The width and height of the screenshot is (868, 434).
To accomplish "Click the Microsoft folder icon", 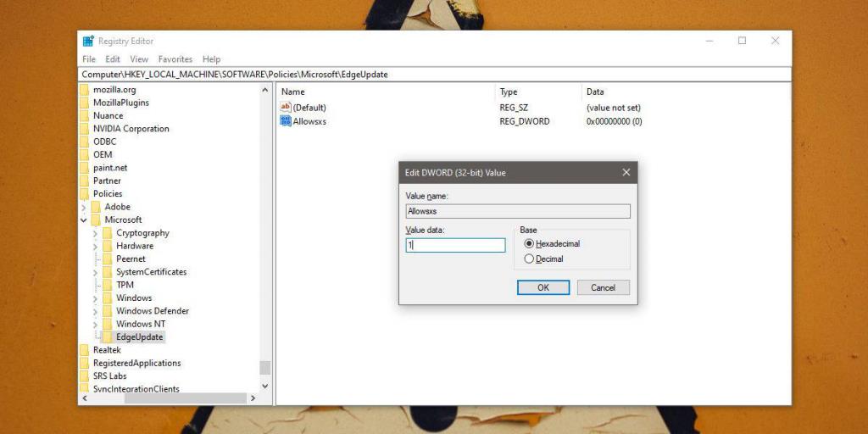I will (96, 220).
